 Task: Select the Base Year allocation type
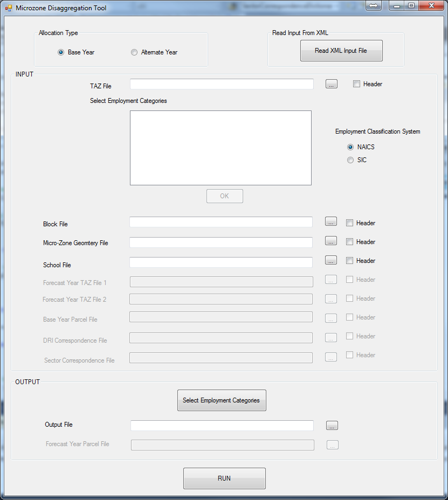pyautogui.click(x=61, y=52)
